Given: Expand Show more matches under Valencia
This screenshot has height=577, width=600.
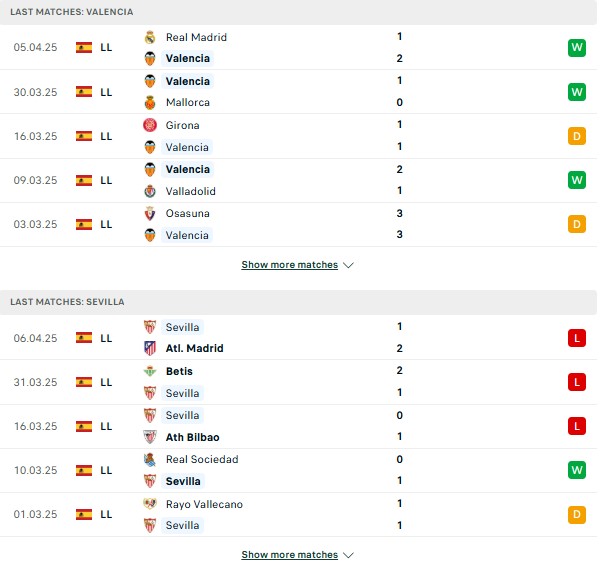Looking at the screenshot, I should (x=290, y=265).
